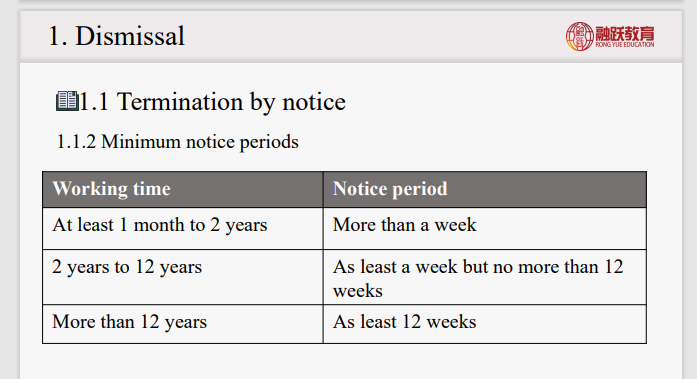
Task: Click the 'More than a week' cell
Action: click(485, 228)
